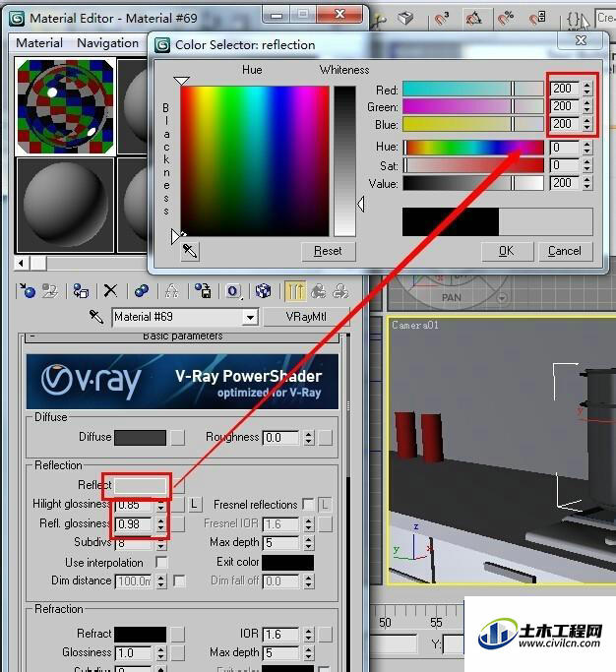This screenshot has height=672, width=616.
Task: Click the Refract map button
Action: [177, 635]
